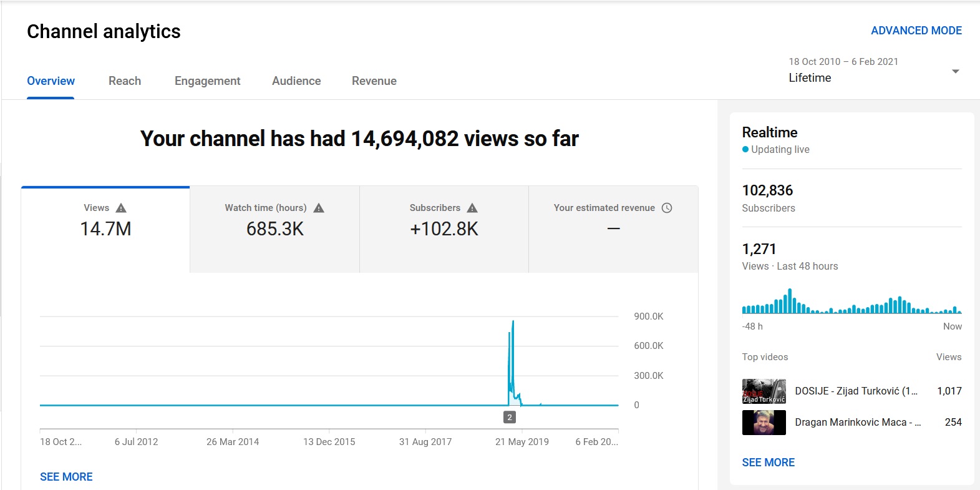Viewport: 980px width, 490px height.
Task: Click the warning triangle beside Views
Action: point(121,208)
